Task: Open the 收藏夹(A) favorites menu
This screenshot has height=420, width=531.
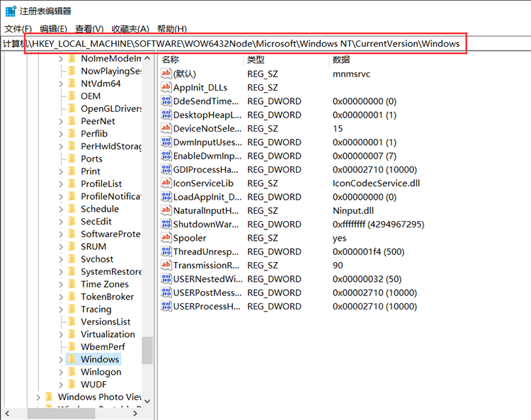Action: 130,29
